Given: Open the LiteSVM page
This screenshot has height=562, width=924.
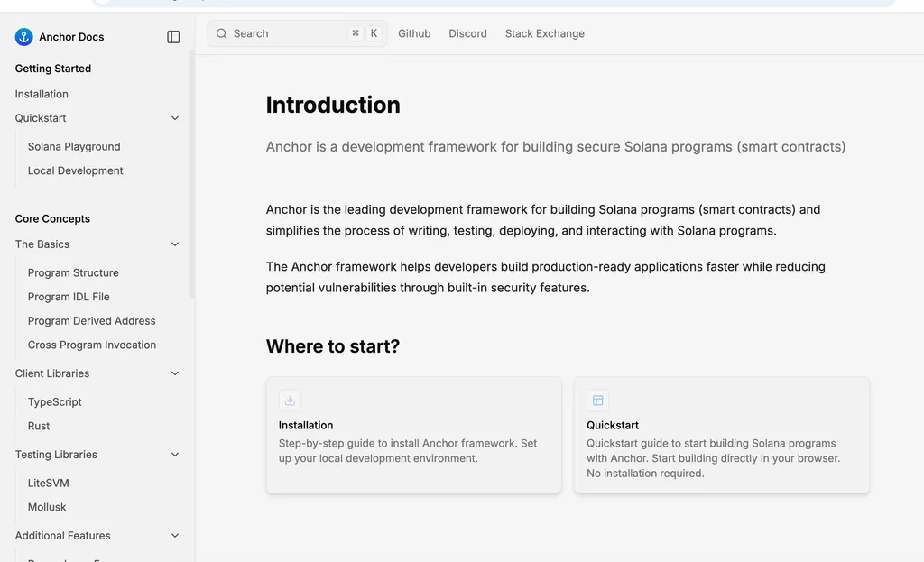Looking at the screenshot, I should click(49, 483).
